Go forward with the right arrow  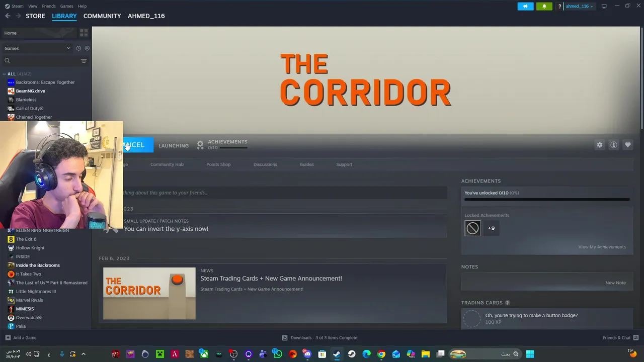click(18, 16)
